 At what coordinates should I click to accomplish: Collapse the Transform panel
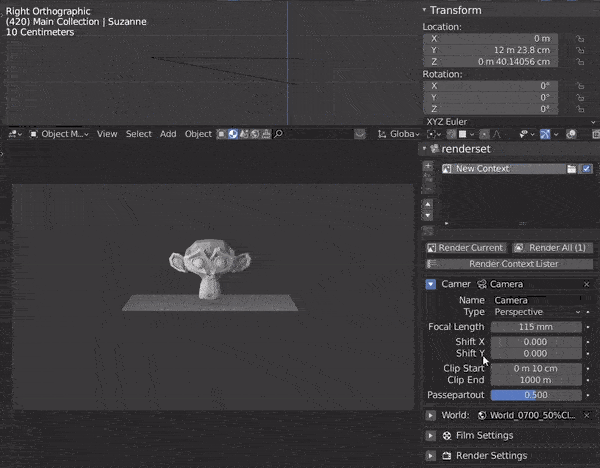(424, 10)
